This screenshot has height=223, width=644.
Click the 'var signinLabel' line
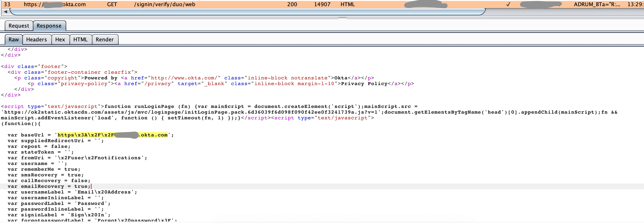point(59,215)
